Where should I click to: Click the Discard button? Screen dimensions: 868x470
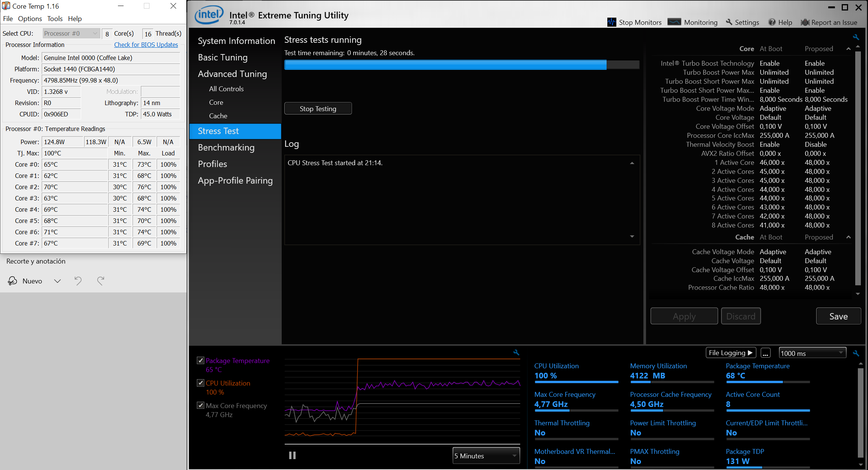(741, 316)
